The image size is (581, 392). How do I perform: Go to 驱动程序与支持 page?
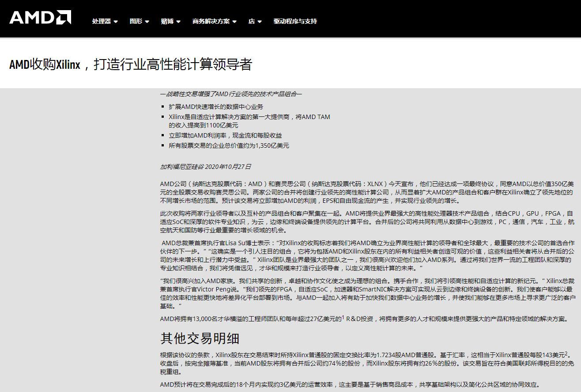295,21
